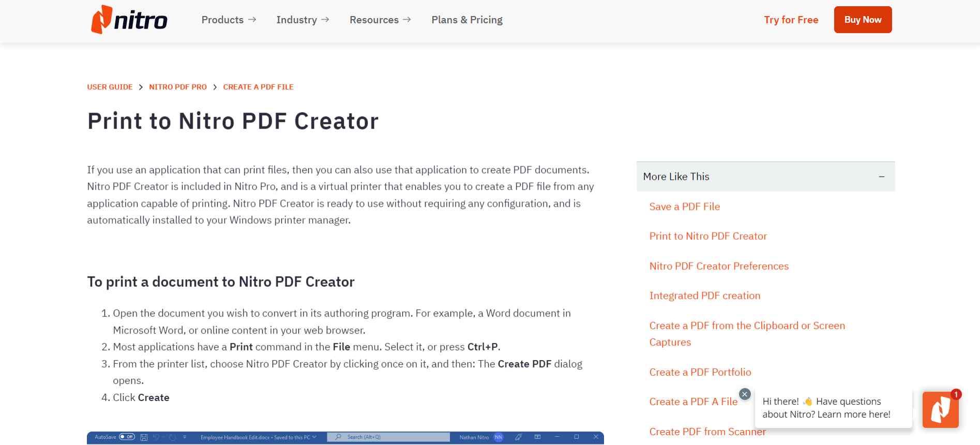The height and width of the screenshot is (445, 980).
Task: Click the NN user avatar in Word
Action: coord(498,437)
